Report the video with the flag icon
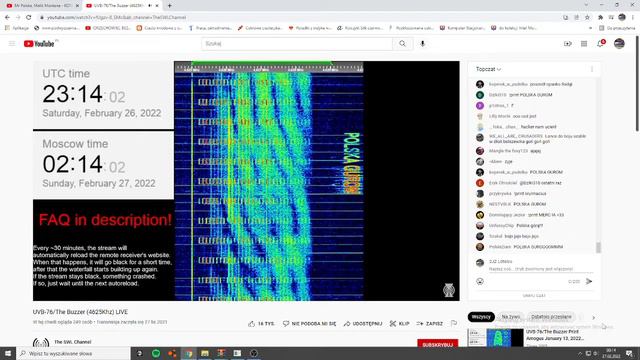Screen dimensions: 640x360 pos(454,323)
